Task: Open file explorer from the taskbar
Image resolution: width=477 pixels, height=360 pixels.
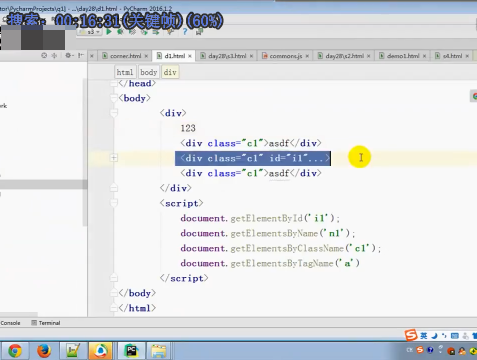Action: coord(159,351)
